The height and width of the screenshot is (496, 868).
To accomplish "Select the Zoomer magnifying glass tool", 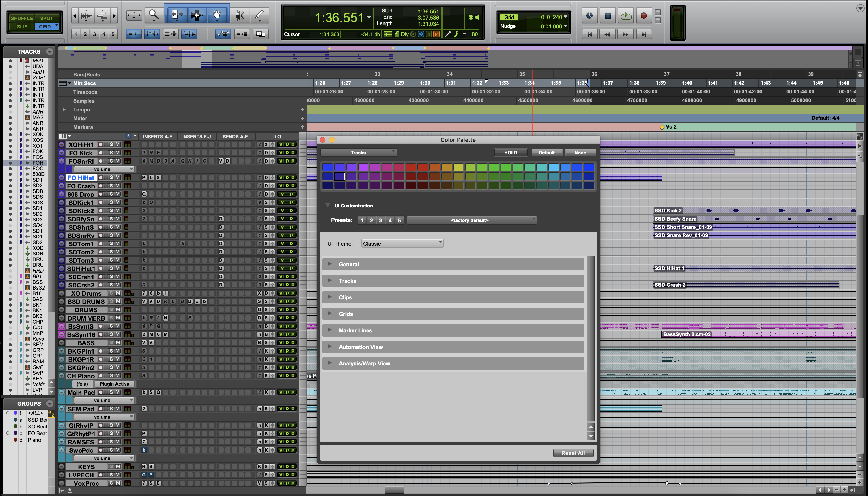I will tap(154, 15).
